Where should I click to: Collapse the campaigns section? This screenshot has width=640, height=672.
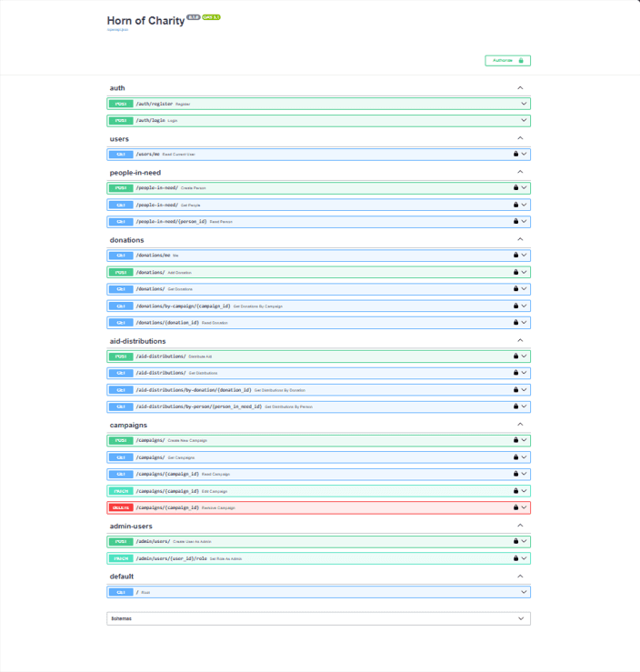(520, 425)
